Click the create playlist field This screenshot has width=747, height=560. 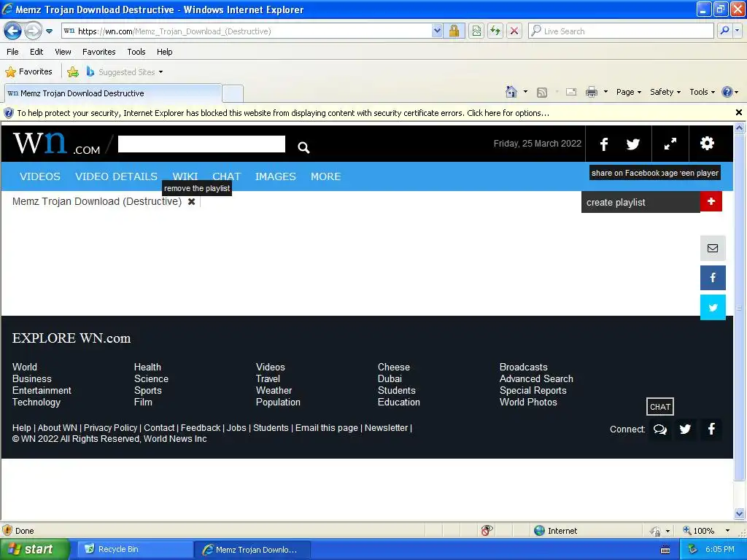pyautogui.click(x=640, y=203)
